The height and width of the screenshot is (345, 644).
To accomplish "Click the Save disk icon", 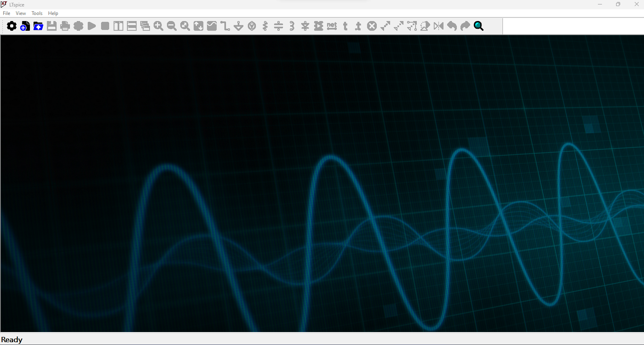I will tap(52, 26).
